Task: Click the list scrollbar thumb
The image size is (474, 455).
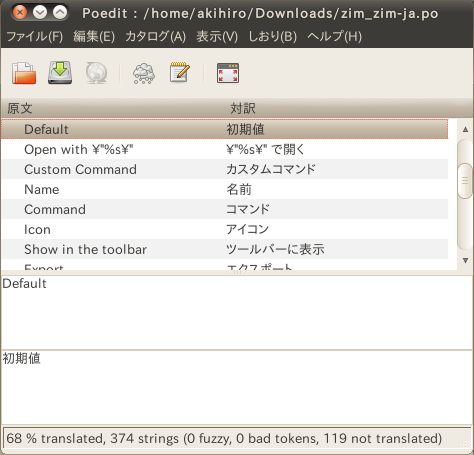Action: pyautogui.click(x=465, y=181)
